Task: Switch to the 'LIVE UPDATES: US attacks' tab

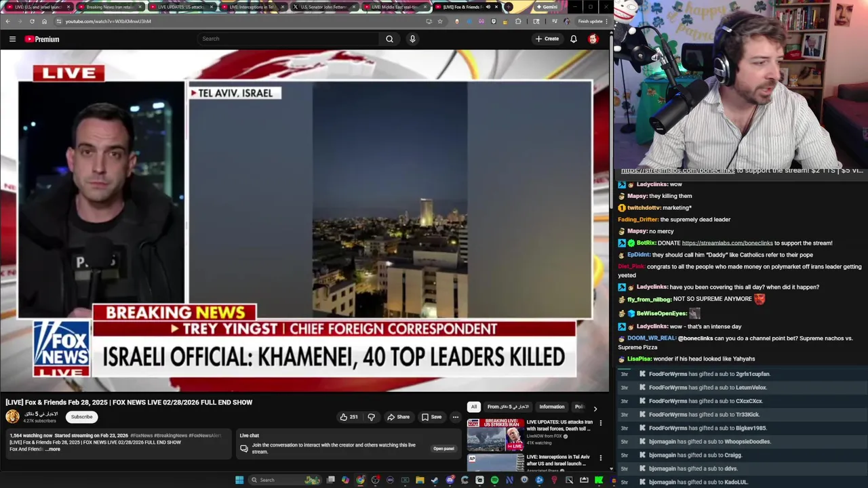Action: pyautogui.click(x=181, y=7)
